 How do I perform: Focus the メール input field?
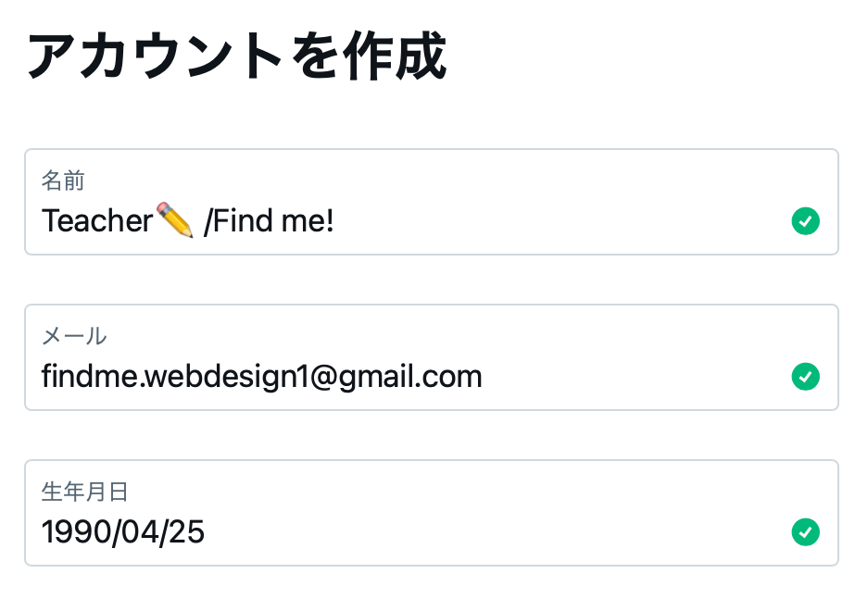tap(432, 357)
